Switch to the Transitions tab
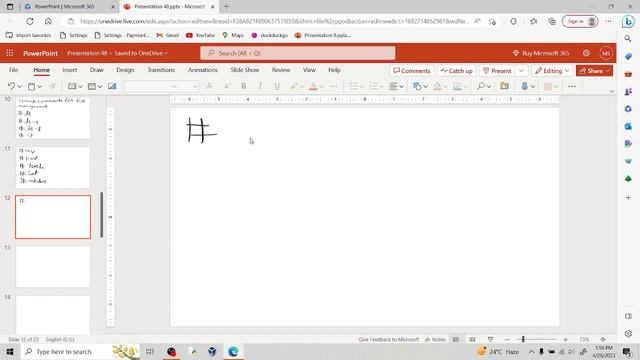Screen dimensions: 640x360 click(x=161, y=70)
